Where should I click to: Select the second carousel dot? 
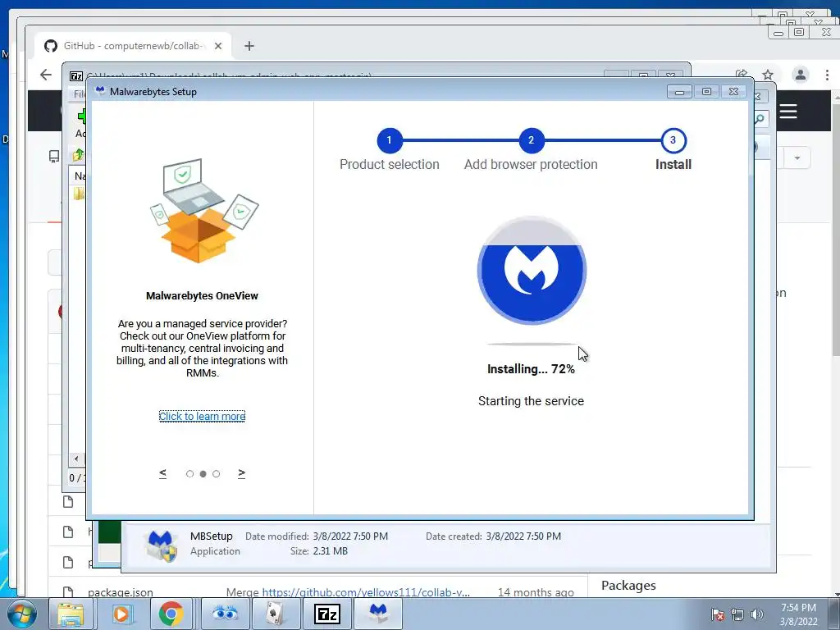203,473
